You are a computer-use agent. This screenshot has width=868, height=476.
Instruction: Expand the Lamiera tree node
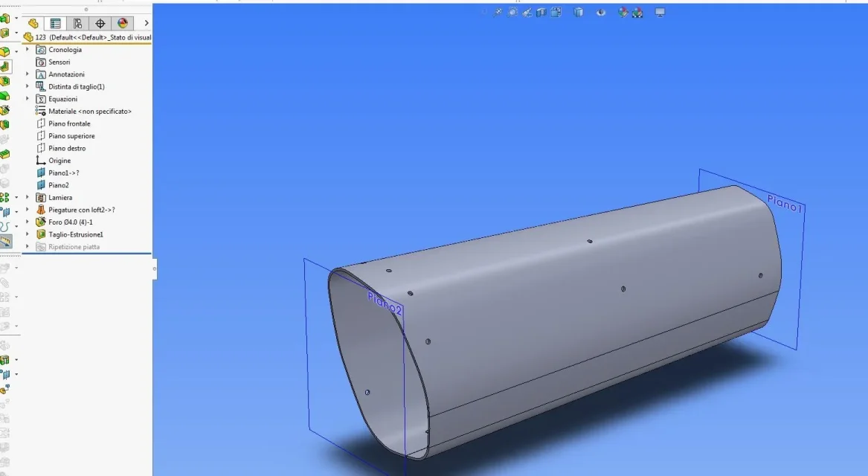coord(27,197)
